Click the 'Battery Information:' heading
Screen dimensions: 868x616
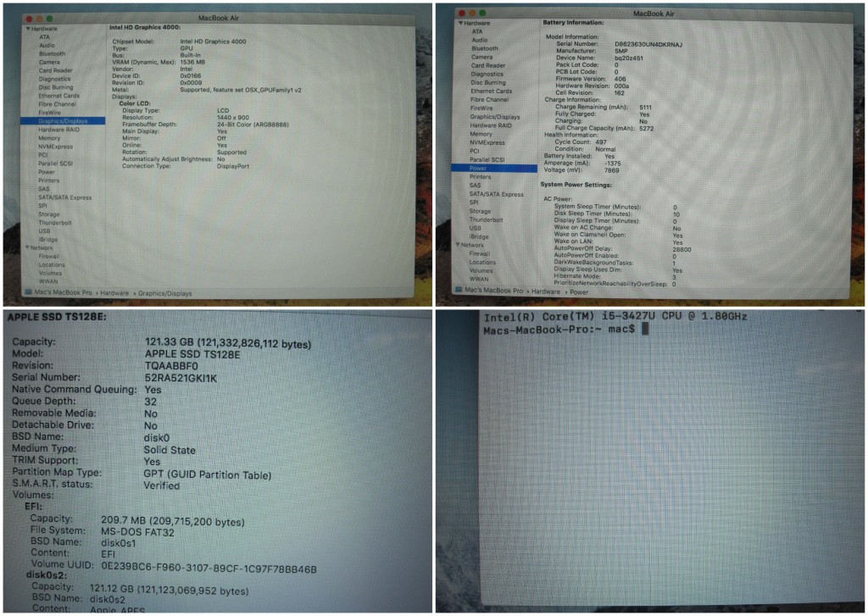(x=573, y=22)
